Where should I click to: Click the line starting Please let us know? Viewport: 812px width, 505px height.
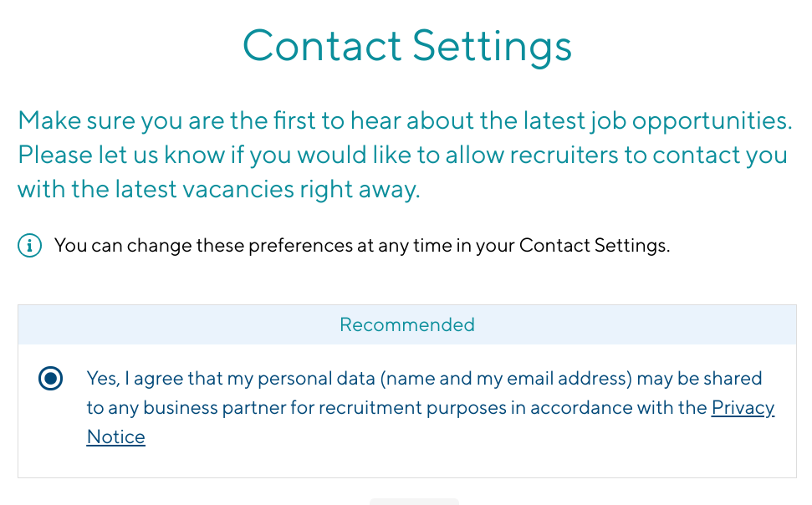403,156
